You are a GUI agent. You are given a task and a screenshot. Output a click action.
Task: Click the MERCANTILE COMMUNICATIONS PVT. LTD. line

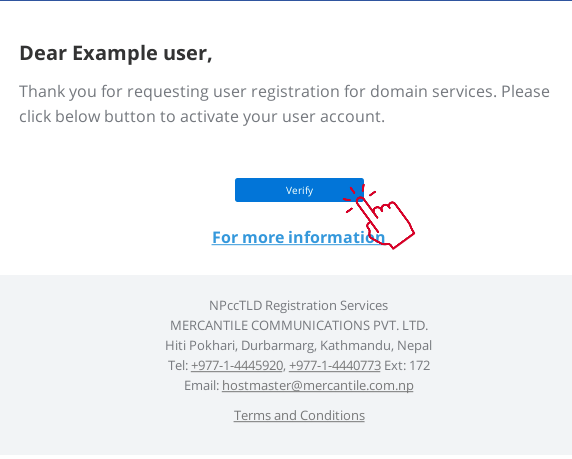point(299,325)
